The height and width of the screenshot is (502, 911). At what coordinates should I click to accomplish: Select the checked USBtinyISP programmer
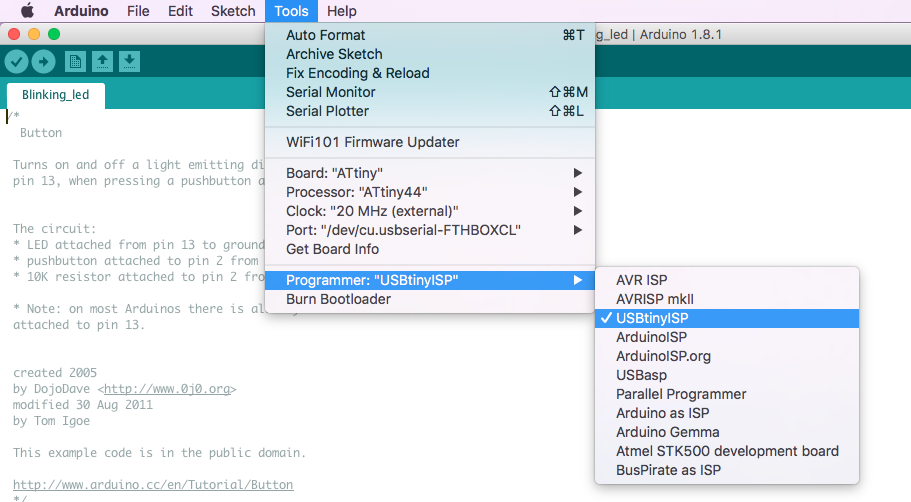(x=727, y=318)
